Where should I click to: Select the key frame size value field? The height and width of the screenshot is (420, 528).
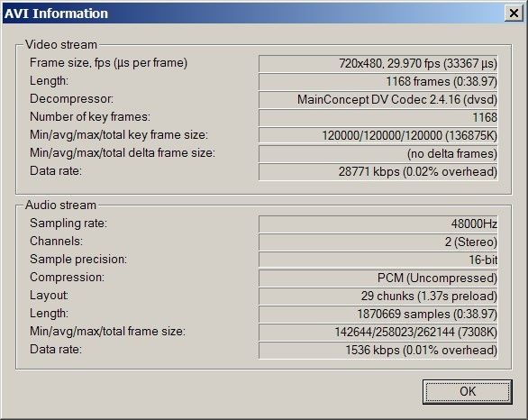click(378, 135)
